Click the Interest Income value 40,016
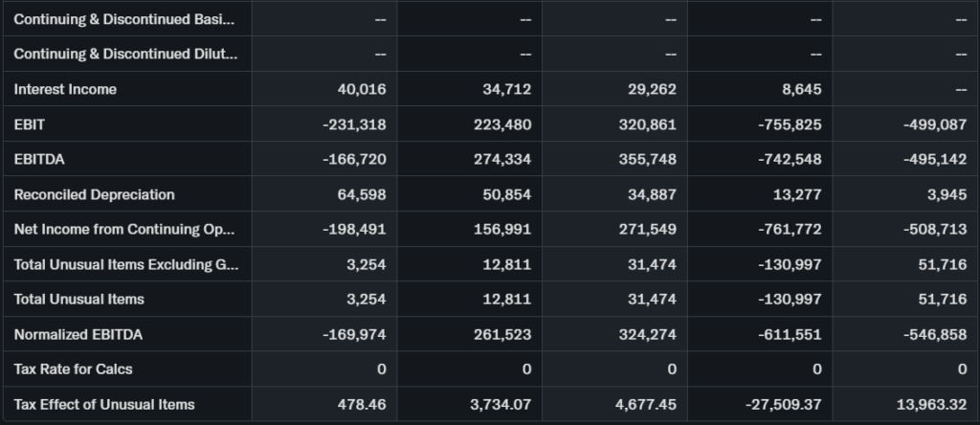 pos(362,89)
